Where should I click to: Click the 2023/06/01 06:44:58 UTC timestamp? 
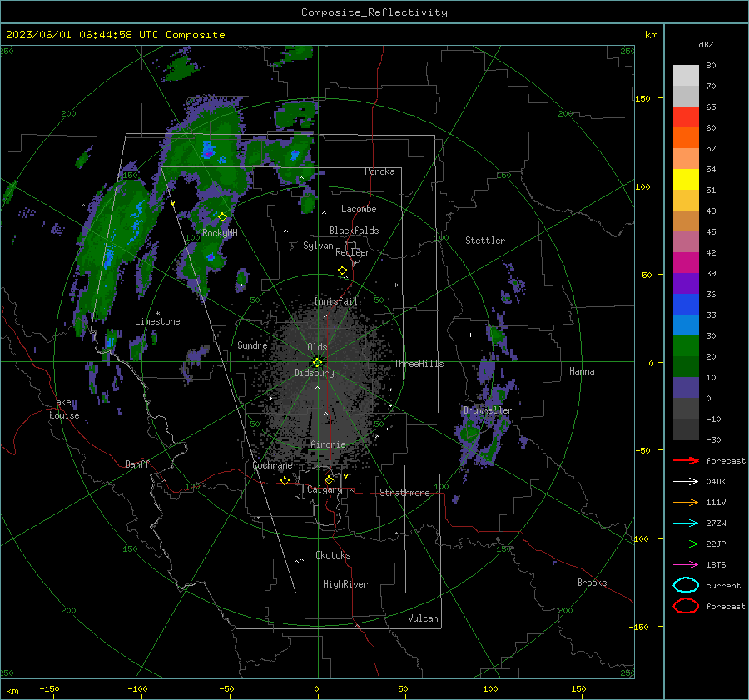pos(115,35)
